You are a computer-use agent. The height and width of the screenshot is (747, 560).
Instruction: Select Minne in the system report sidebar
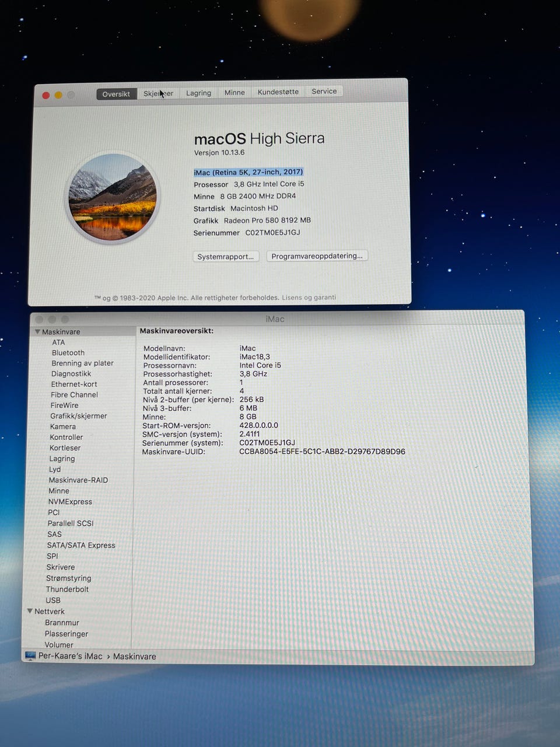tap(59, 491)
